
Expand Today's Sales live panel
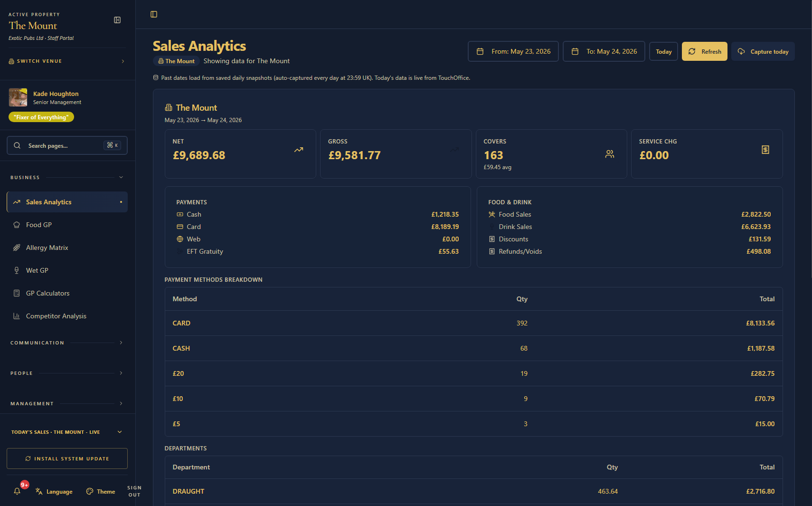click(67, 432)
